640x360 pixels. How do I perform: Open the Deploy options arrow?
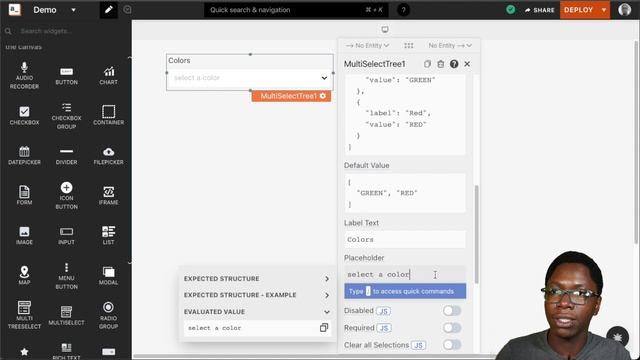[x=604, y=10]
